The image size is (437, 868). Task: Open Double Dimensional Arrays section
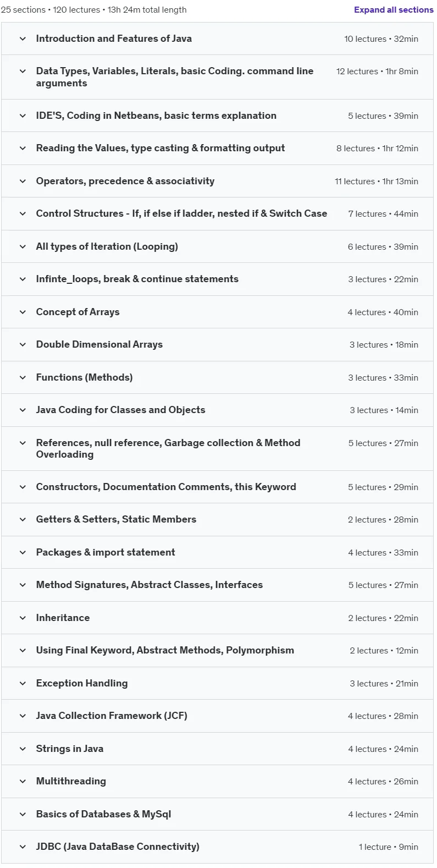tap(218, 344)
